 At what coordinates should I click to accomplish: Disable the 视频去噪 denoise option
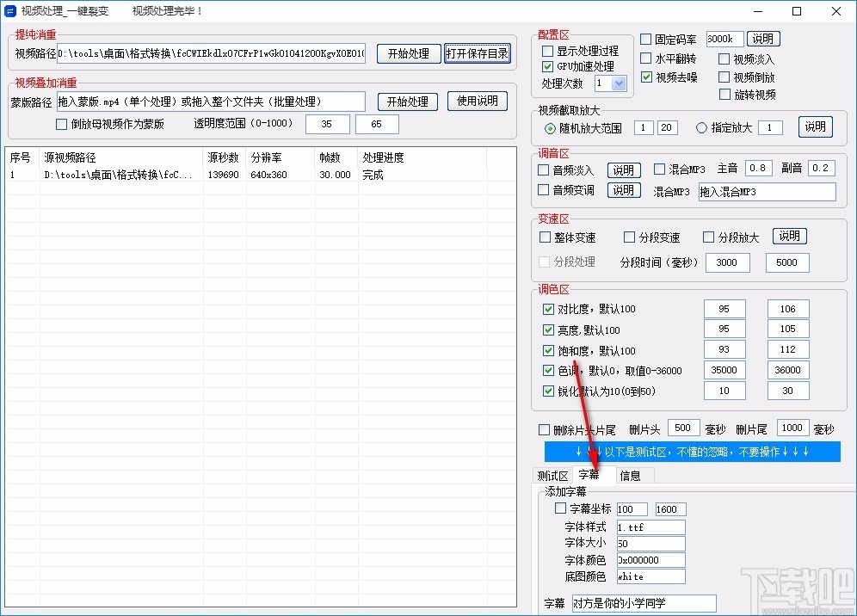[647, 77]
